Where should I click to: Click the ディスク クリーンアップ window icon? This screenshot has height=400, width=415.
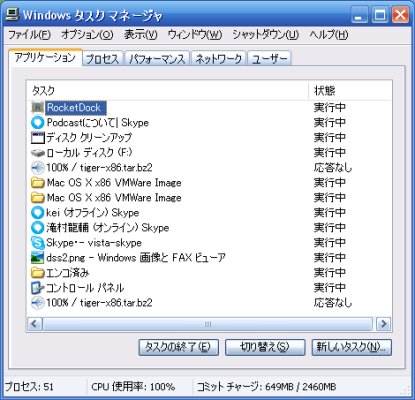tap(37, 137)
